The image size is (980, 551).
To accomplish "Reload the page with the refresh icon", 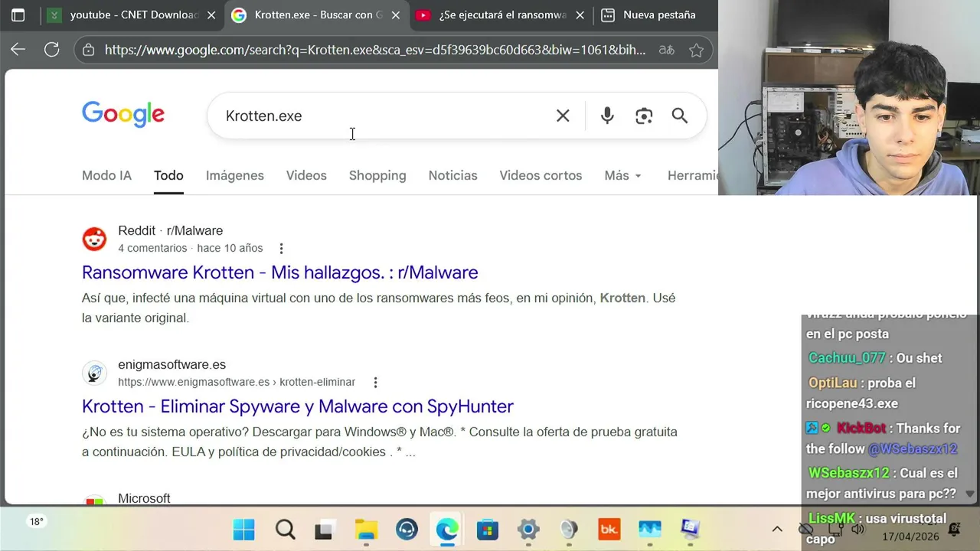I will click(x=51, y=50).
